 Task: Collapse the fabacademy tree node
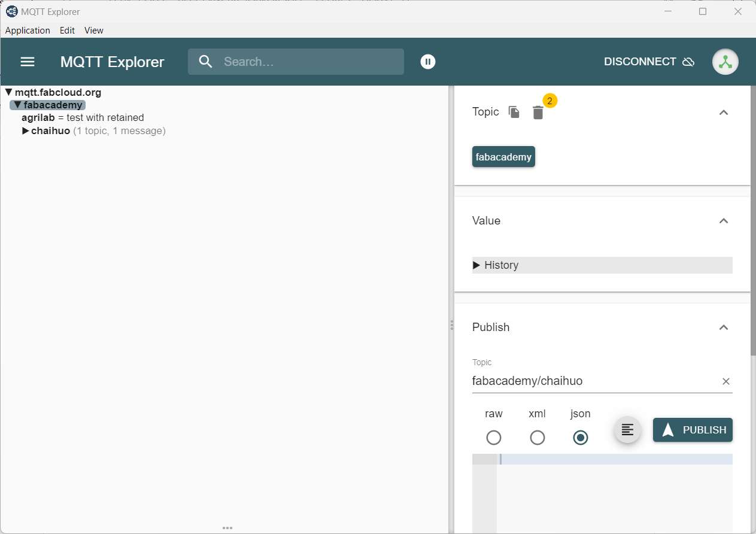coord(17,105)
